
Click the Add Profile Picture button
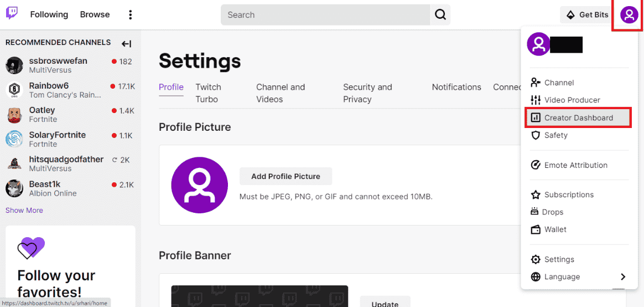click(286, 176)
